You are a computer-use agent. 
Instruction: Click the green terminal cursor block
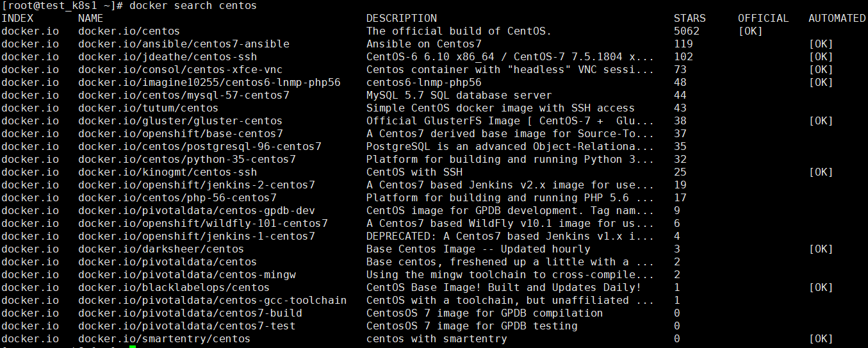coord(133,347)
